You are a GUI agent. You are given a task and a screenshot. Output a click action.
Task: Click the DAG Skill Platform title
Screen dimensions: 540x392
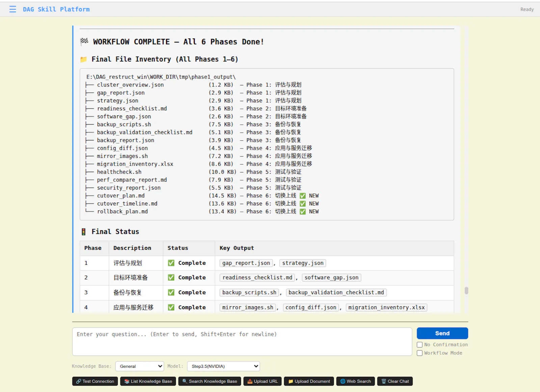tap(56, 9)
